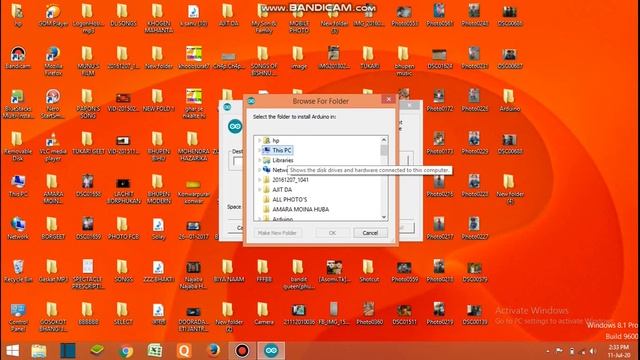Expand the AJIT DA folder arrow
This screenshot has height=360, width=640.
point(259,189)
